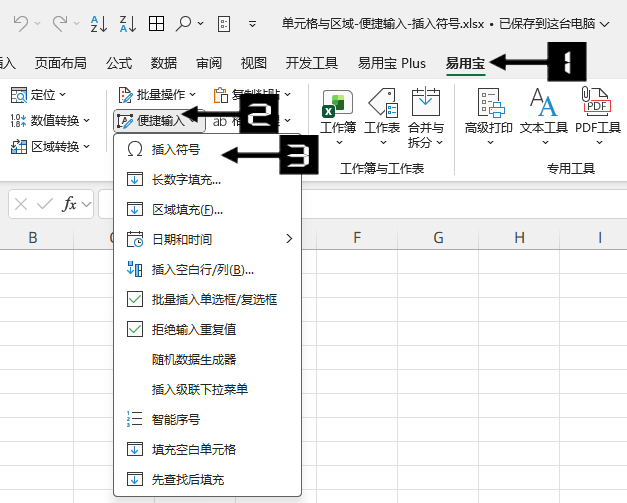Click the Sort Ascending A-Z icon
Screen dimensions: 627x503
pos(98,22)
